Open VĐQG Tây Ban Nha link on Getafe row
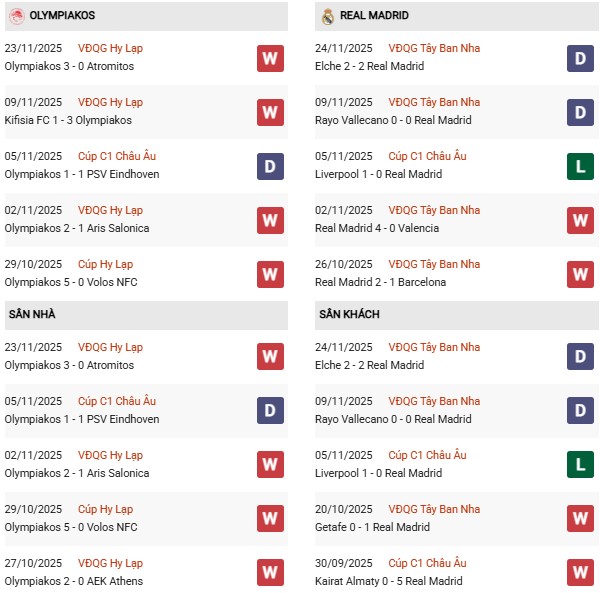 pos(434,509)
